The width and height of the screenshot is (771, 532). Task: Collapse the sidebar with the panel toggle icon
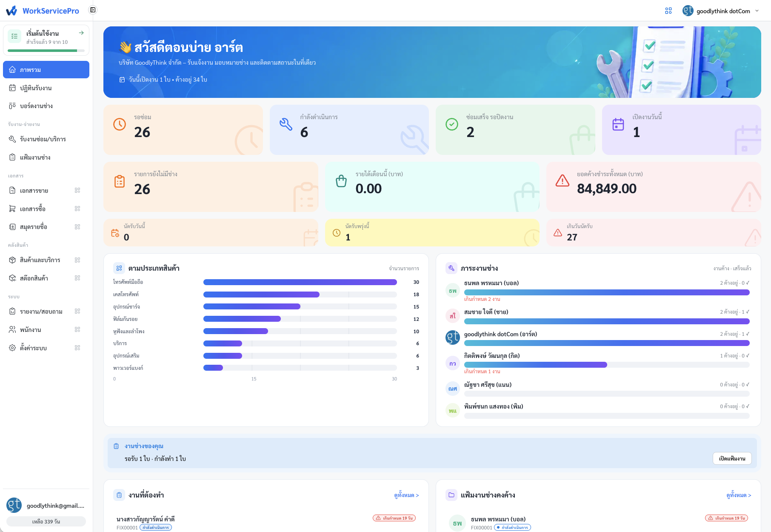click(93, 10)
